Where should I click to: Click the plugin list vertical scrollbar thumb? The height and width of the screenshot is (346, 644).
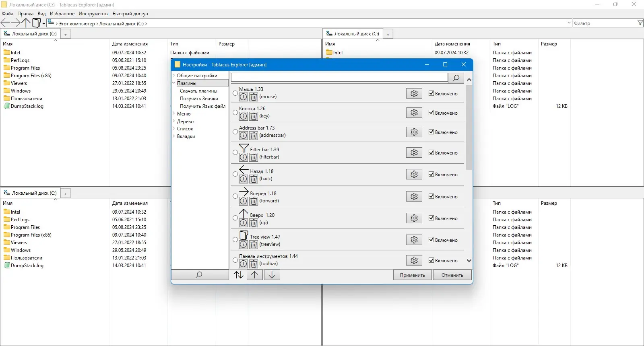pyautogui.click(x=469, y=127)
